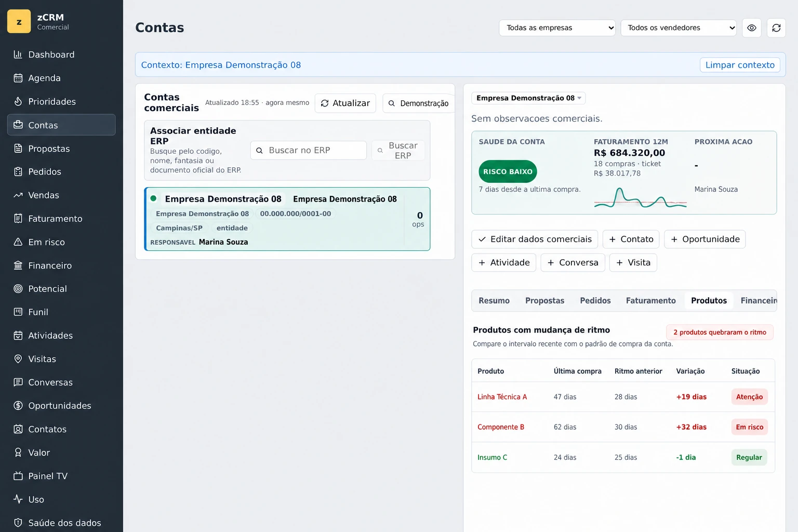Switch to the Pedidos tab
The width and height of the screenshot is (798, 532).
point(595,301)
